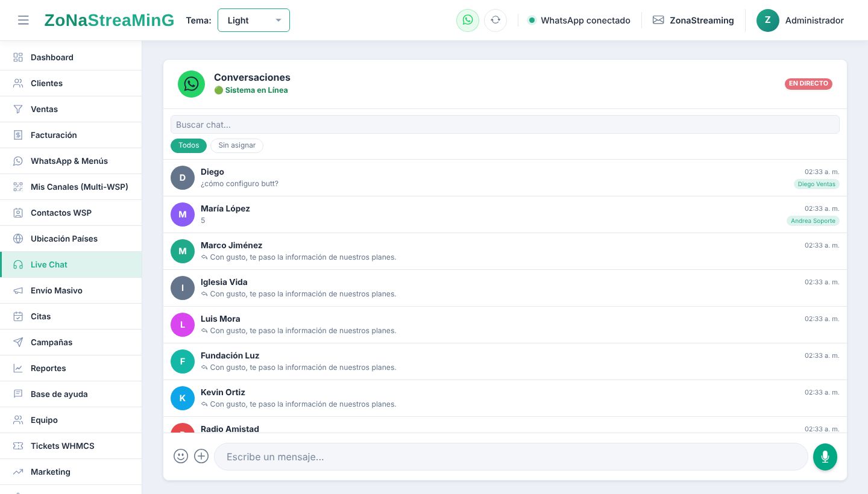868x494 pixels.
Task: Navigate to Campañas
Action: pos(71,342)
